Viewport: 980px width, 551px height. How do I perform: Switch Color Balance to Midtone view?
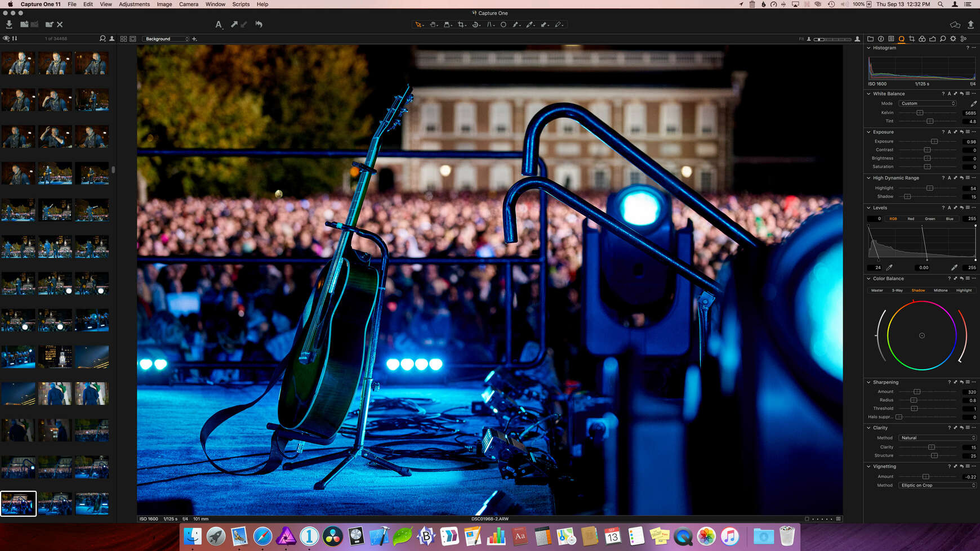click(940, 290)
